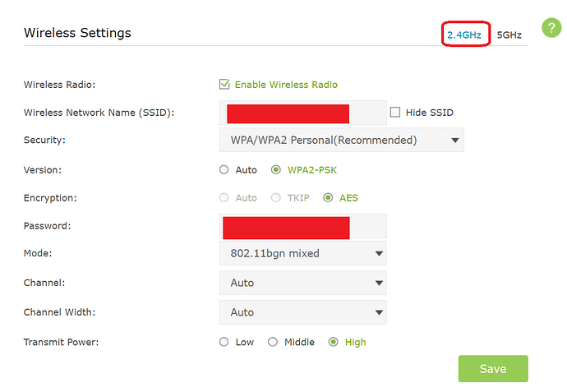Click the Wireless Network Name input field
Screen dimensions: 567x392
302,113
